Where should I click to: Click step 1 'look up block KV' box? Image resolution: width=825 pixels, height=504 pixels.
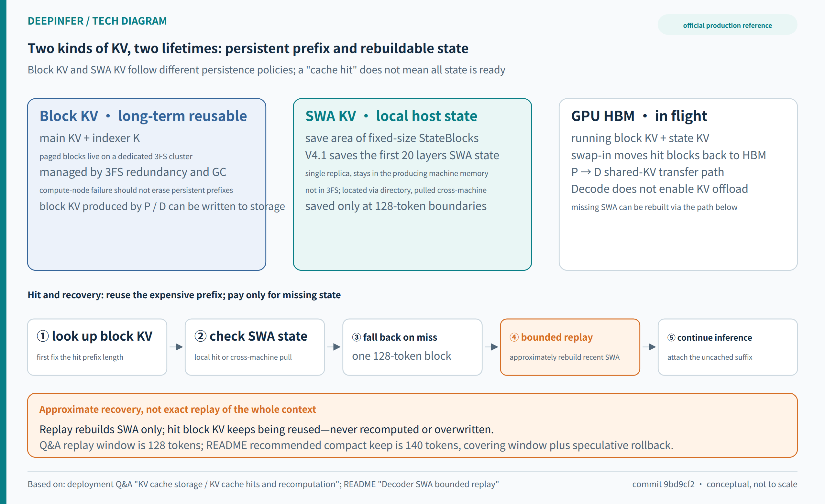[97, 347]
